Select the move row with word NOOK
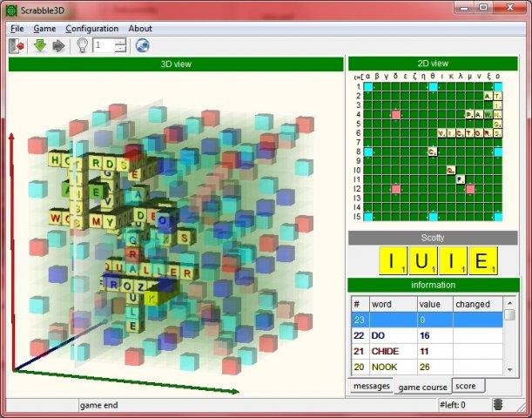The height and width of the screenshot is (418, 532). pos(427,367)
